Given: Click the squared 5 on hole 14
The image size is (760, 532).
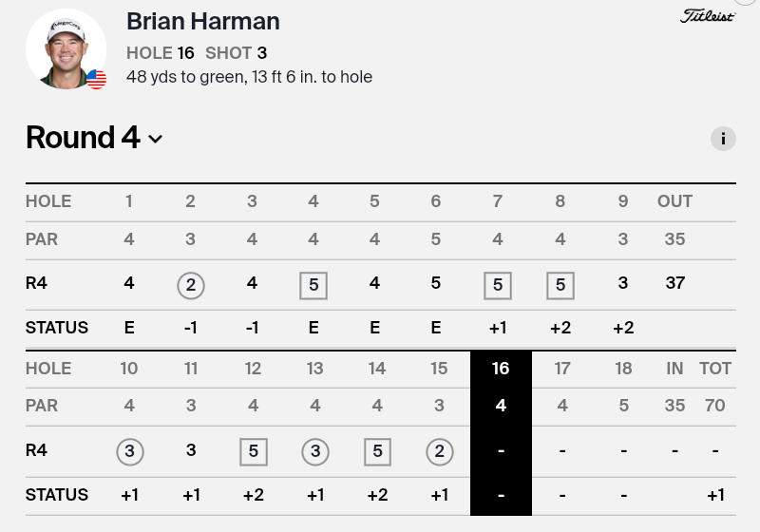Looking at the screenshot, I should click(x=377, y=450).
